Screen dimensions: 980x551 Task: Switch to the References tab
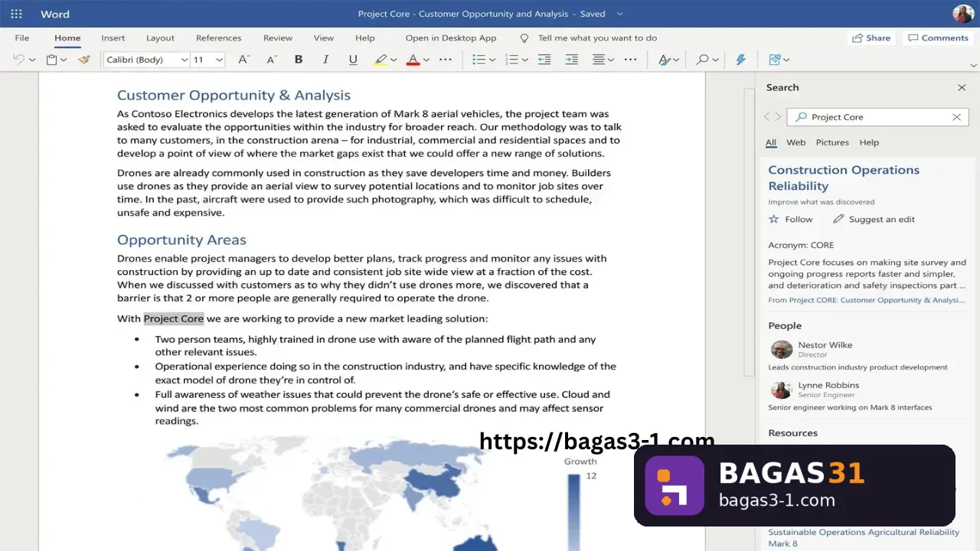coord(218,37)
